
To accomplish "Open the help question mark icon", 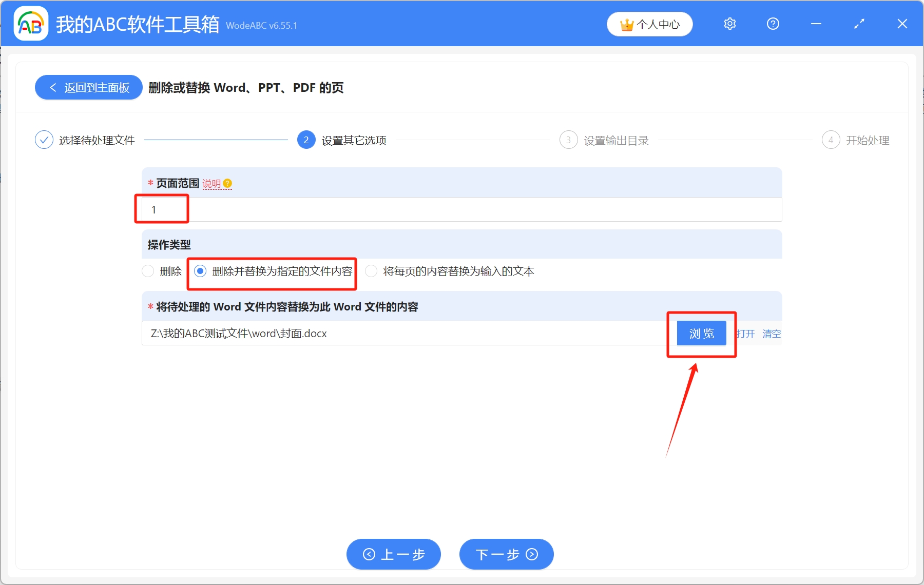I will (773, 24).
